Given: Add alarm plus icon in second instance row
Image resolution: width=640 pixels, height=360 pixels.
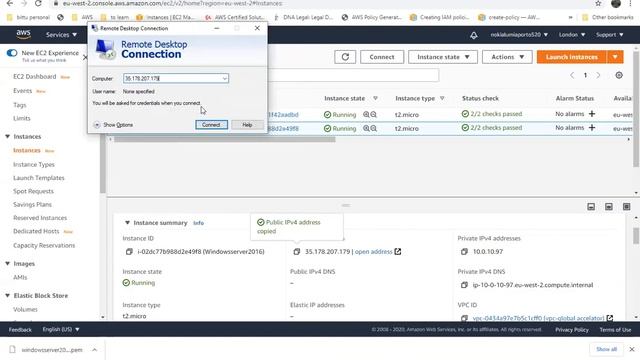Looking at the screenshot, I should click(x=592, y=128).
